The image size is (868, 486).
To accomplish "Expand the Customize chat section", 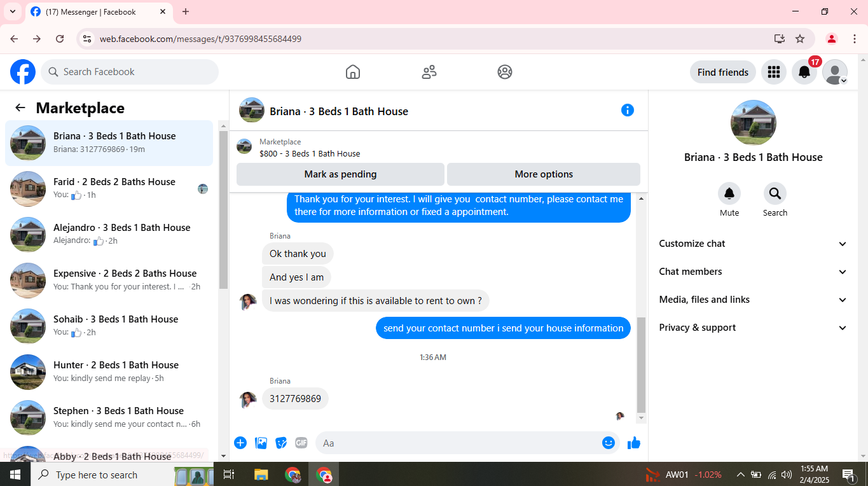I will [x=754, y=244].
